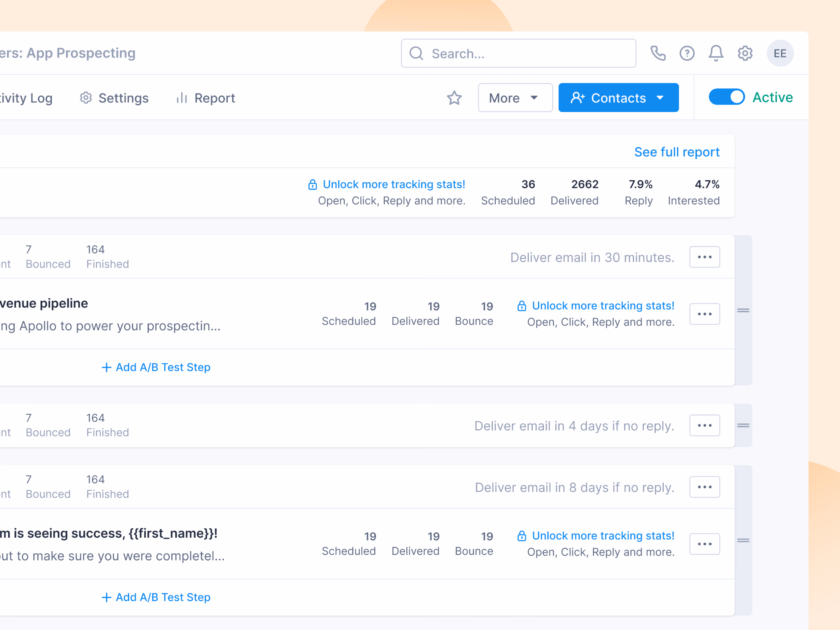Switch to the Settings tab
Viewport: 840px width, 630px height.
pos(114,98)
